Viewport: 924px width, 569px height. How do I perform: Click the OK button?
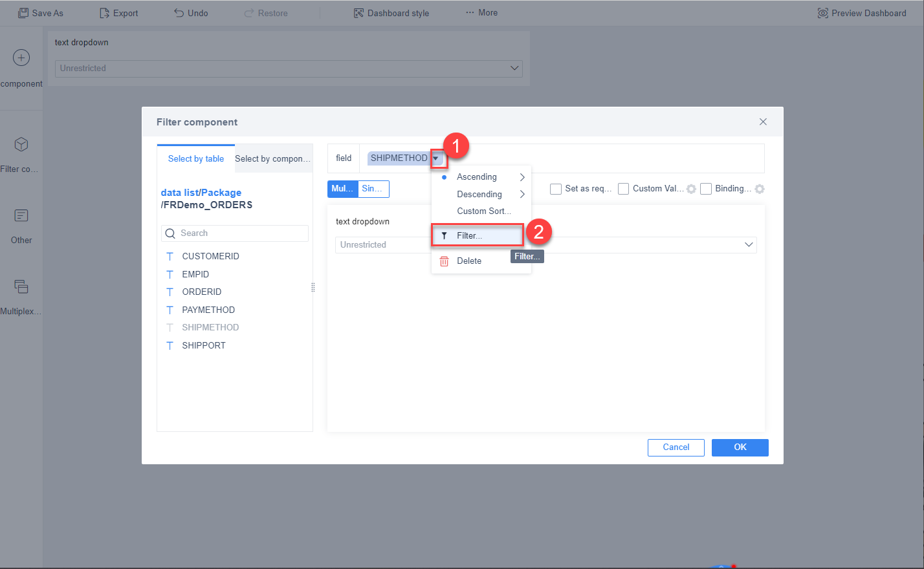[x=740, y=447]
